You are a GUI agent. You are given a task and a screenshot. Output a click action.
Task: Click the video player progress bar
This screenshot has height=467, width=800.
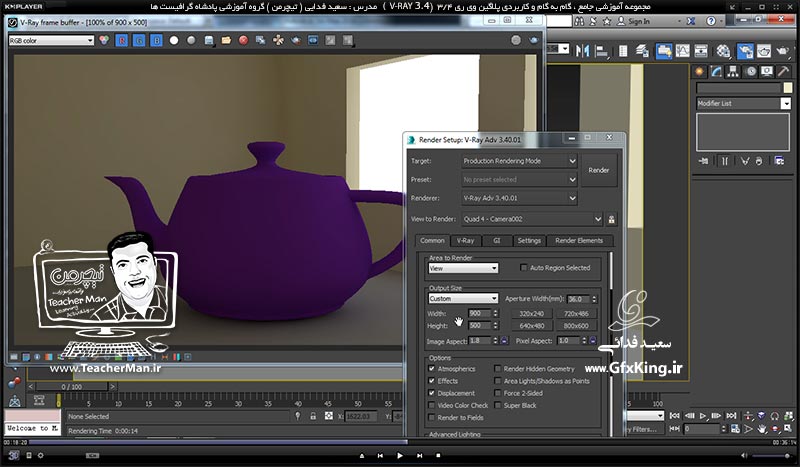400,442
